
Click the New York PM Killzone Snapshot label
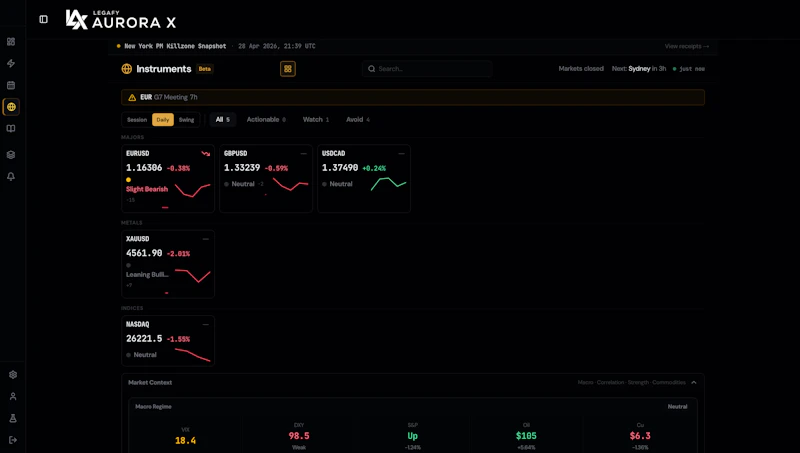tap(175, 46)
